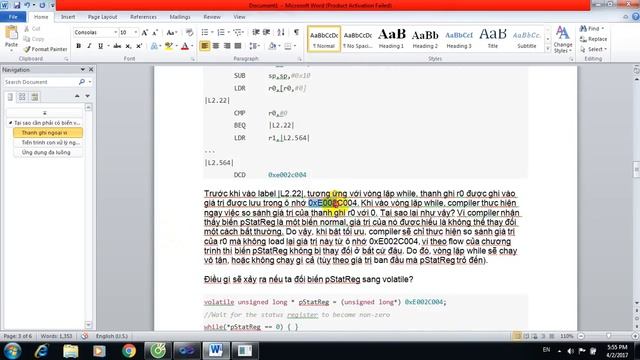Open the Change Case menu
Viewport: 640px width, 360px height.
[x=171, y=32]
